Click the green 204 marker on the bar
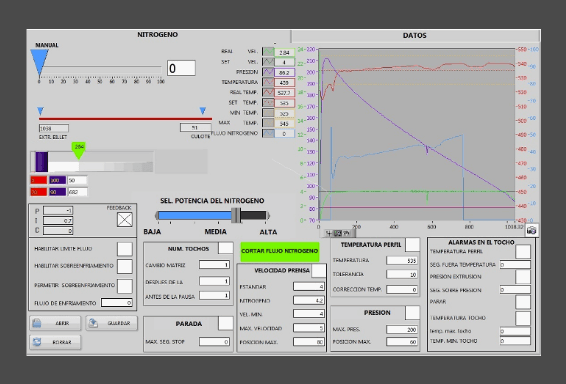Viewport: 566px width, 384px height. pyautogui.click(x=79, y=150)
